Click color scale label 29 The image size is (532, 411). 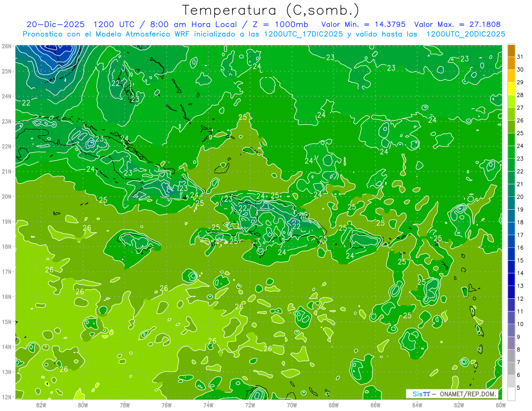coord(520,82)
